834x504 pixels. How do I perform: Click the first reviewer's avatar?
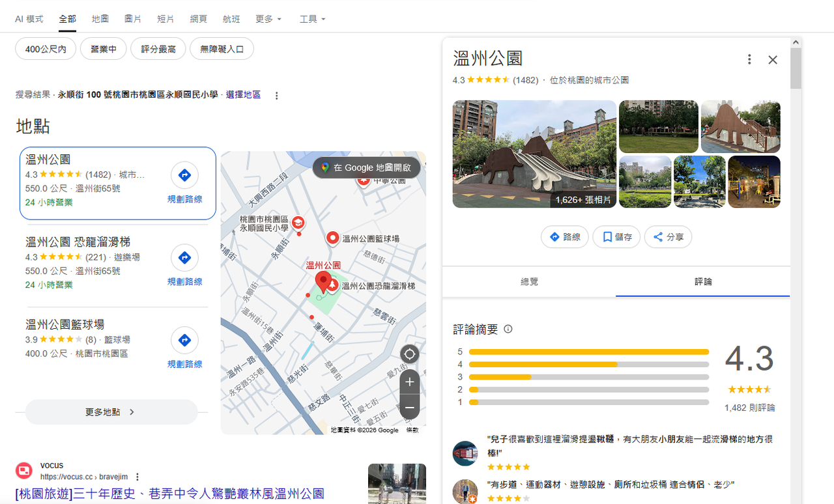point(465,453)
